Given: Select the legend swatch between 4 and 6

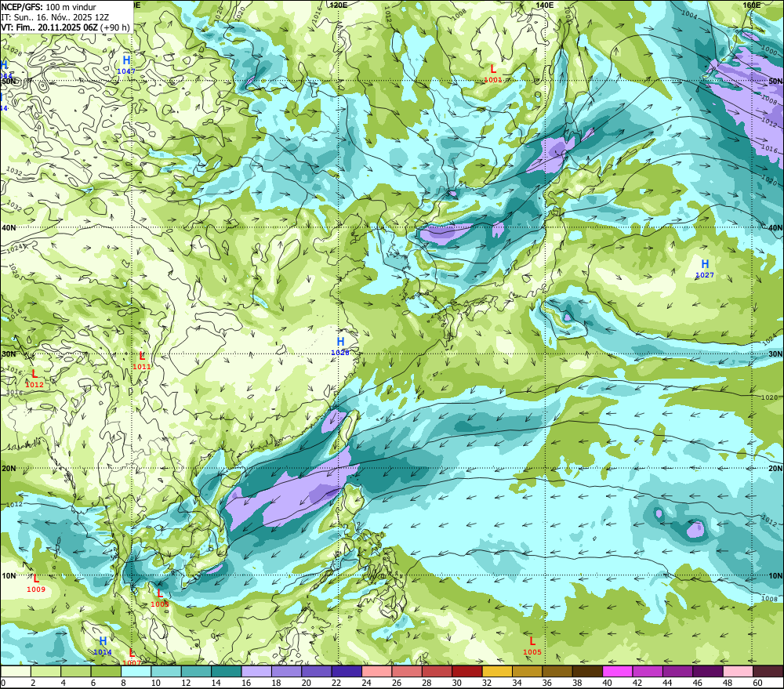Looking at the screenshot, I should (76, 671).
